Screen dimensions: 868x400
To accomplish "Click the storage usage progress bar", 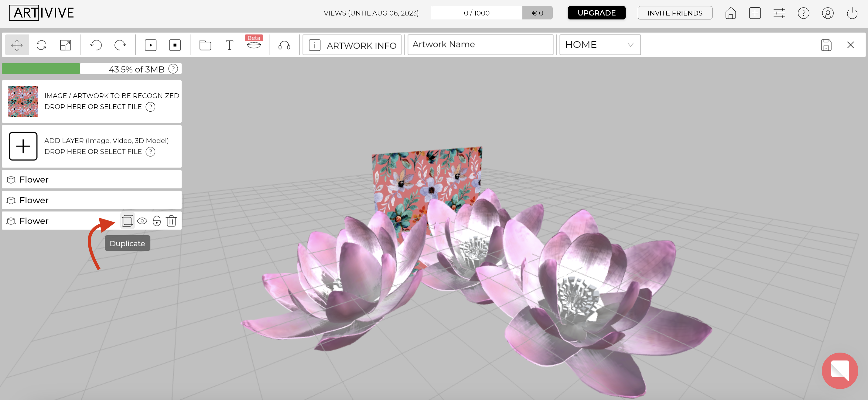I will pos(92,69).
